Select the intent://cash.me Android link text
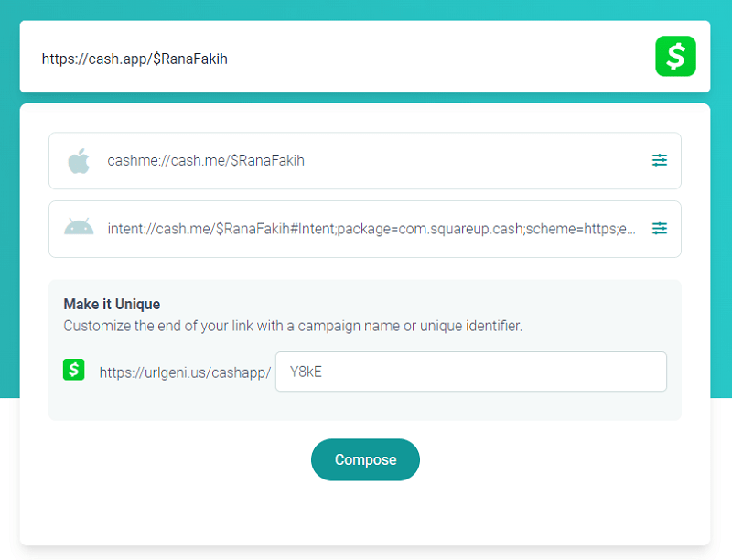Viewport: 732px width, 560px height. coord(371,229)
